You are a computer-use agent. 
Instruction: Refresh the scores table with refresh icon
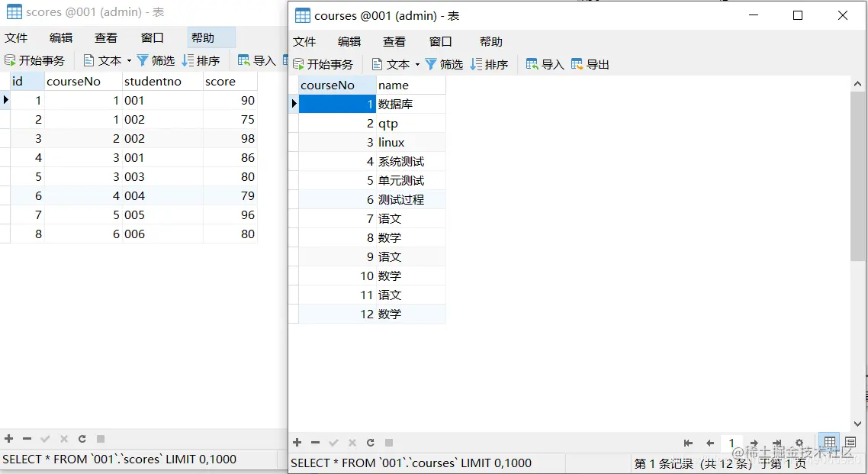(82, 439)
